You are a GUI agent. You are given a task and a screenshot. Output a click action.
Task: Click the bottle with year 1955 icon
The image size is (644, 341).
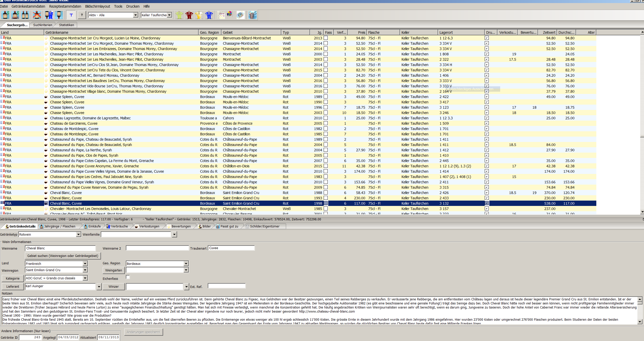[15, 15]
